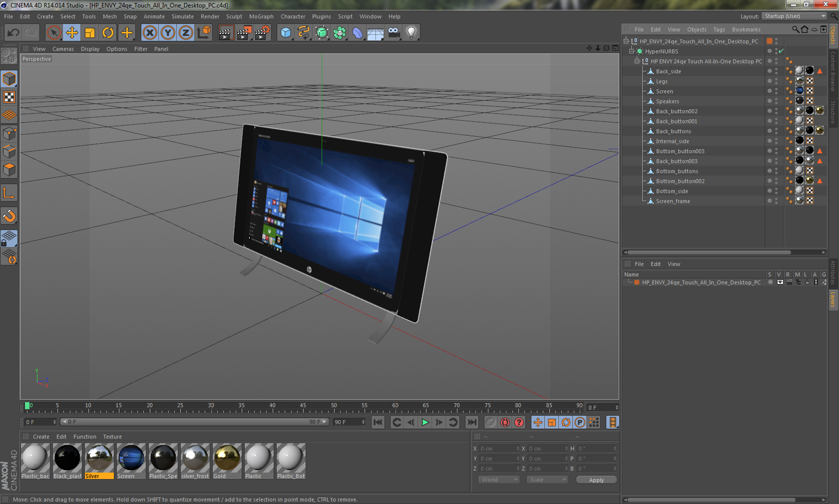
Task: Open Edit Render Settings icon
Action: [x=262, y=33]
